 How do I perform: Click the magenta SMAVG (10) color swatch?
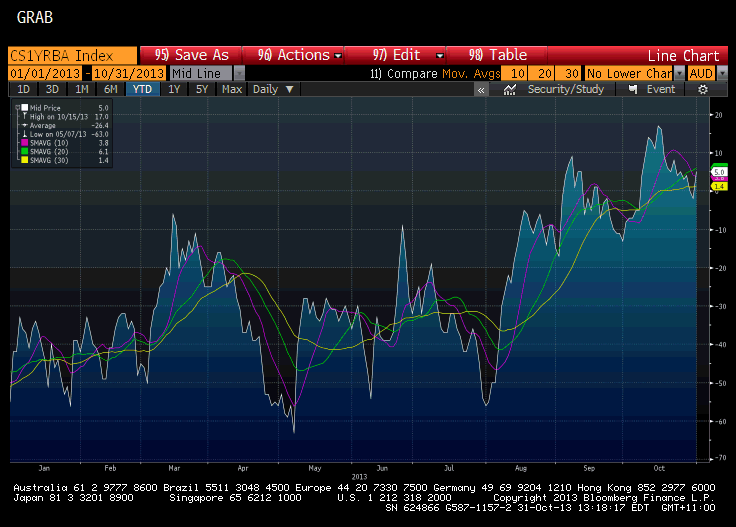[24, 142]
